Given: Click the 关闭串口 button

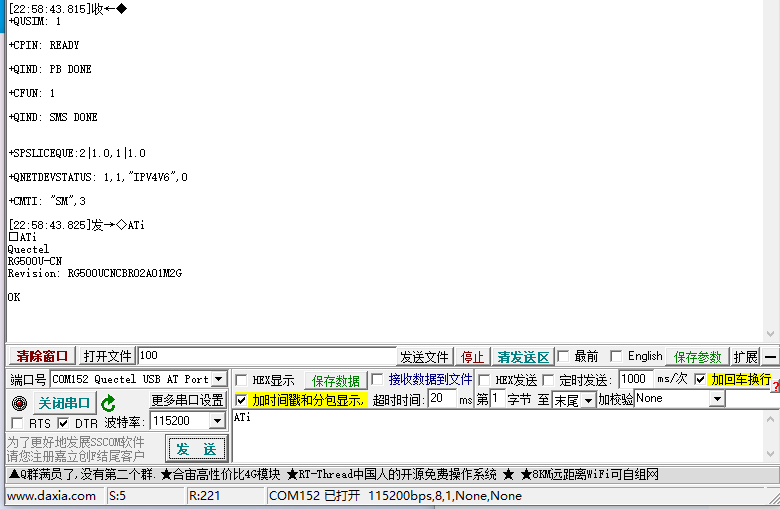Looking at the screenshot, I should click(x=64, y=403).
